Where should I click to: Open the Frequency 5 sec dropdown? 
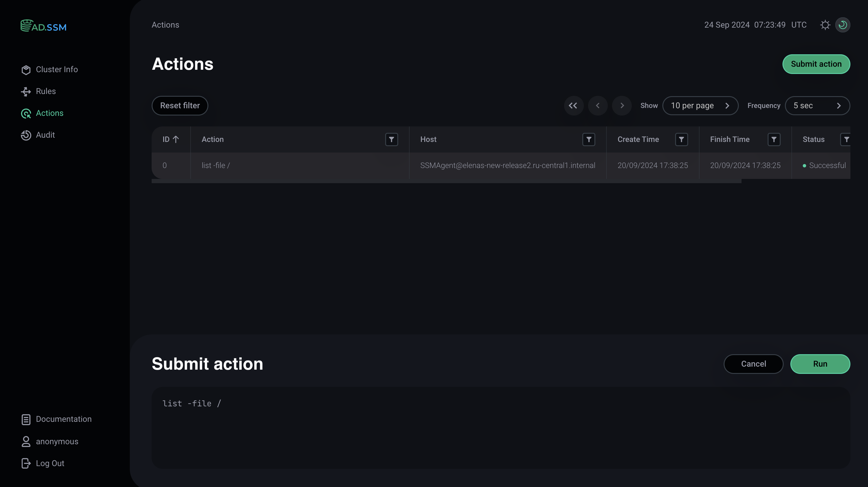click(817, 106)
